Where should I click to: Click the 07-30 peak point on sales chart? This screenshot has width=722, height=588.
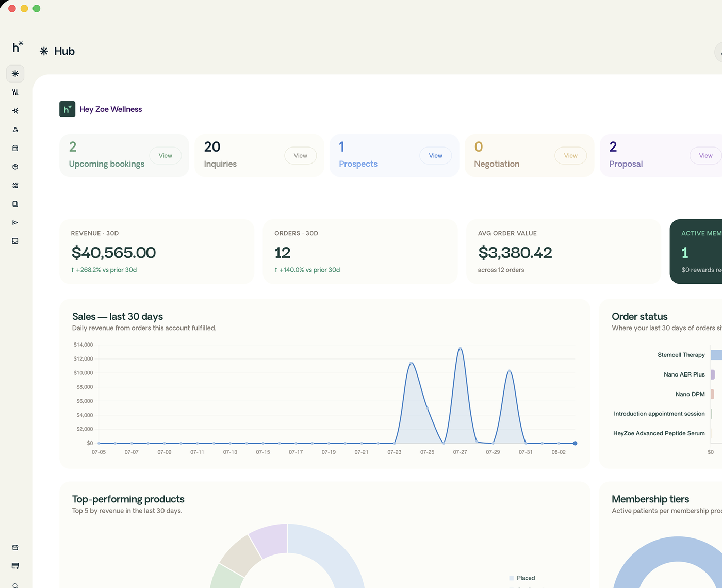(x=510, y=371)
